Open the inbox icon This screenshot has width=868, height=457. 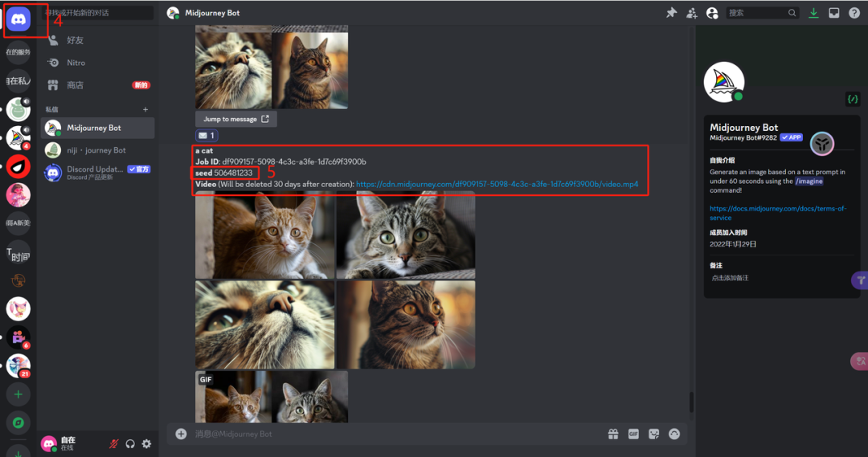[x=834, y=13]
